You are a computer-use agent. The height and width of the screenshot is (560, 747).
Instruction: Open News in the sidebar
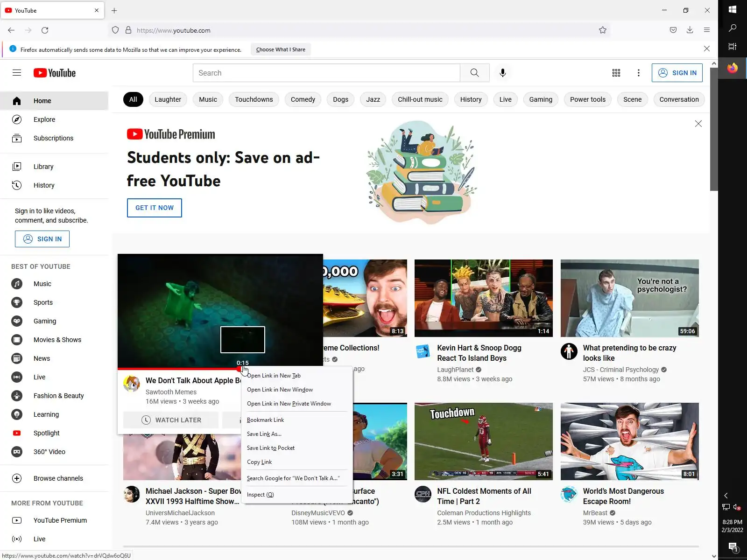pos(54,358)
